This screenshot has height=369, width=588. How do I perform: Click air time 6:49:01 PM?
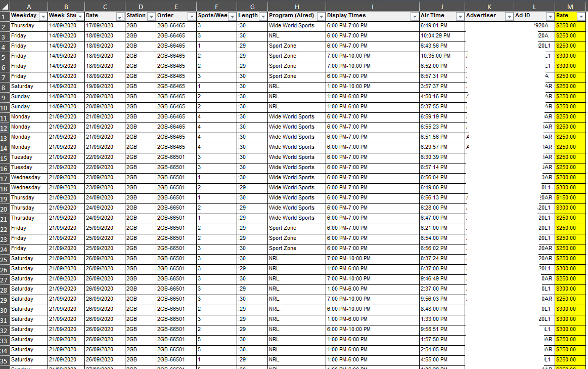pos(434,25)
